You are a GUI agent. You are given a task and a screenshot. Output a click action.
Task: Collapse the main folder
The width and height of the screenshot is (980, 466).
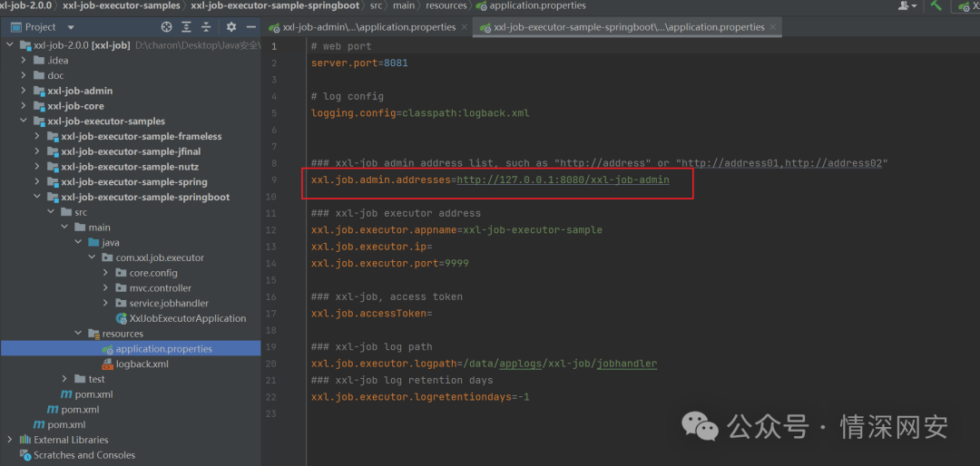pos(65,228)
